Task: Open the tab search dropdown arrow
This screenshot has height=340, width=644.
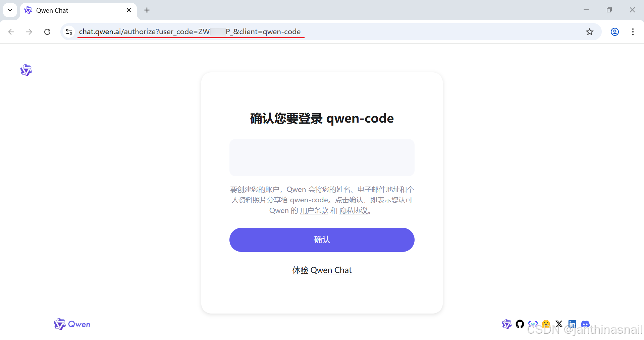Action: coord(10,10)
